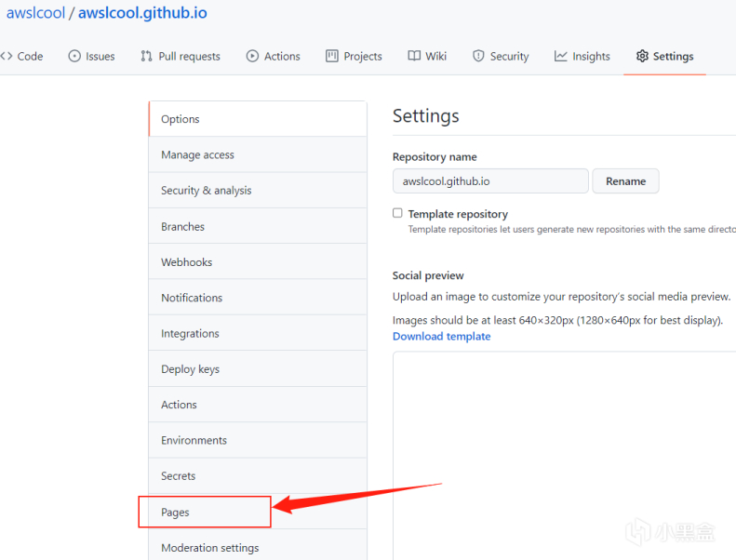Click the Download template link
Image resolution: width=736 pixels, height=560 pixels.
(441, 336)
